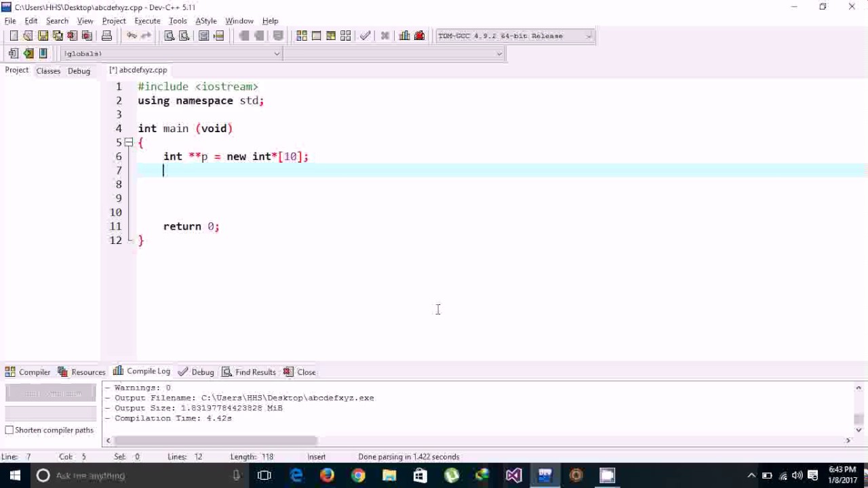Select the abcdefxyz.cpp editor tab
Screen dimensions: 868x488
(138, 70)
